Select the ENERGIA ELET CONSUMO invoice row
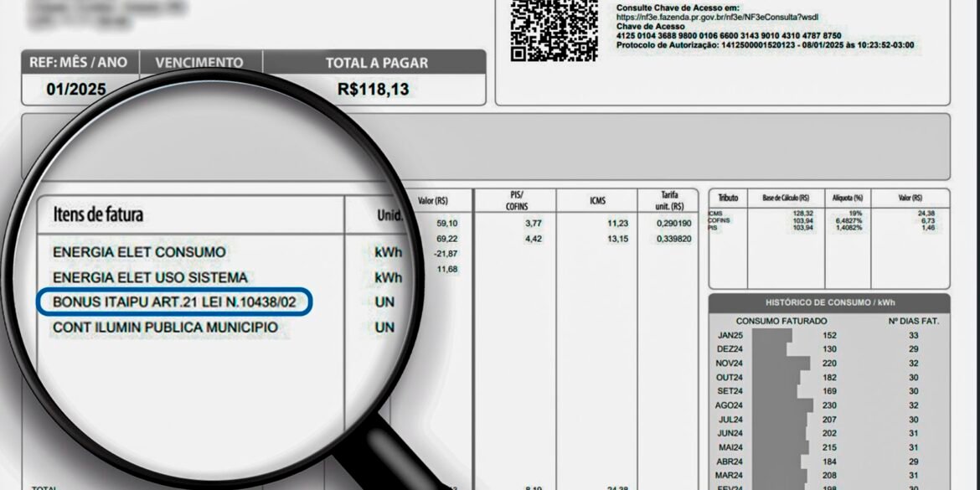 [140, 251]
